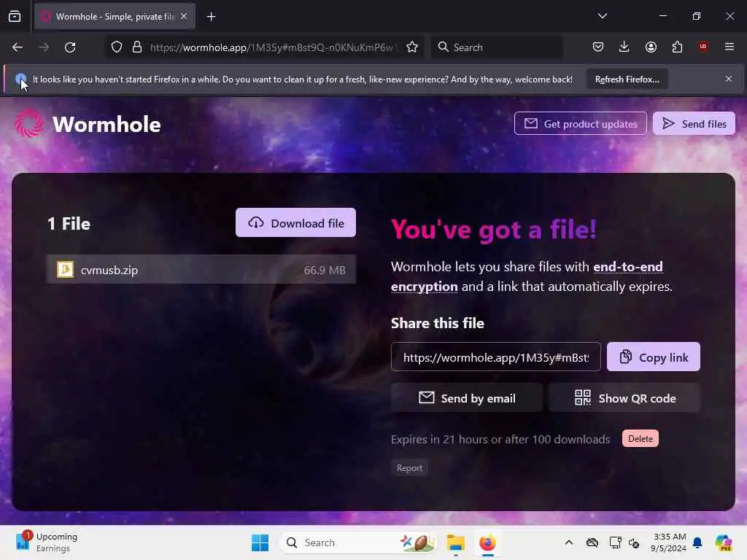The image size is (747, 560).
Task: Open the Windows Start menu
Action: 260,542
